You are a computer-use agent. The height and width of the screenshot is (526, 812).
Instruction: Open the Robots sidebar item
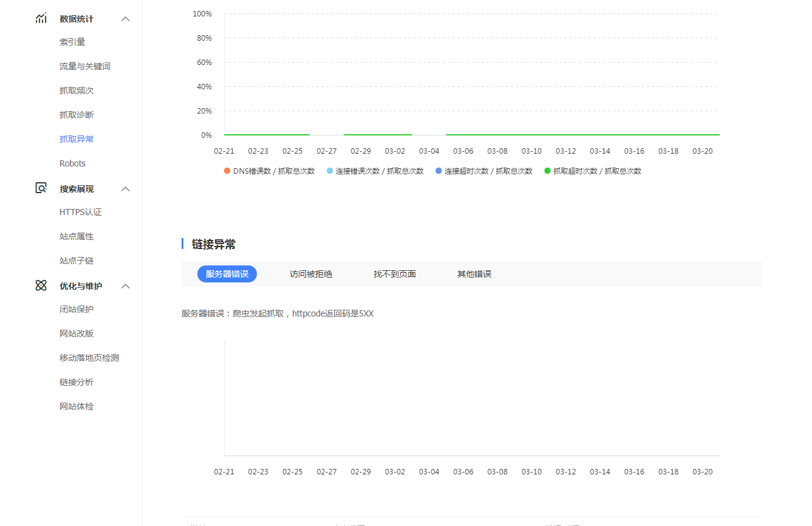coord(72,163)
